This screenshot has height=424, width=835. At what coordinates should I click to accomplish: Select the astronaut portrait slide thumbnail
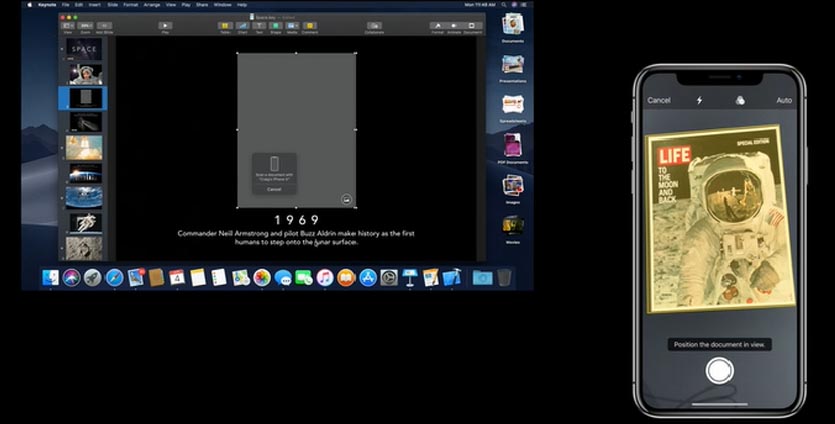pos(85,75)
